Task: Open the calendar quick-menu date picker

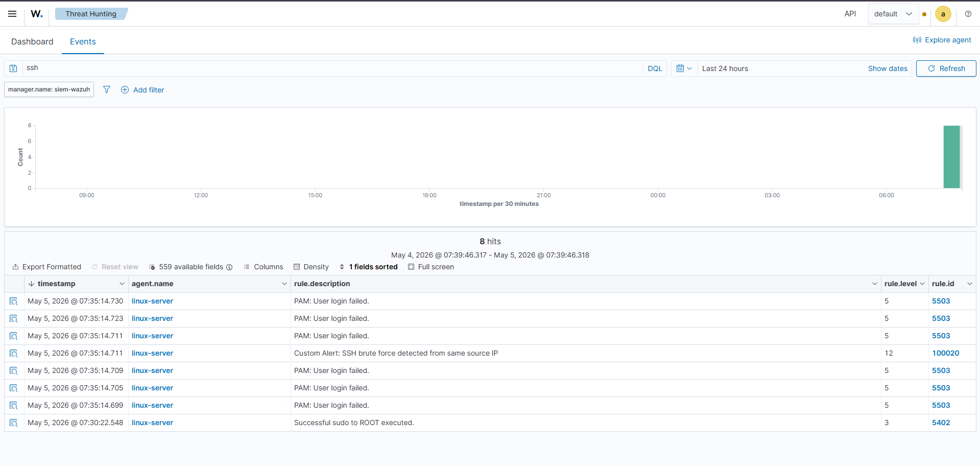Action: [x=684, y=68]
